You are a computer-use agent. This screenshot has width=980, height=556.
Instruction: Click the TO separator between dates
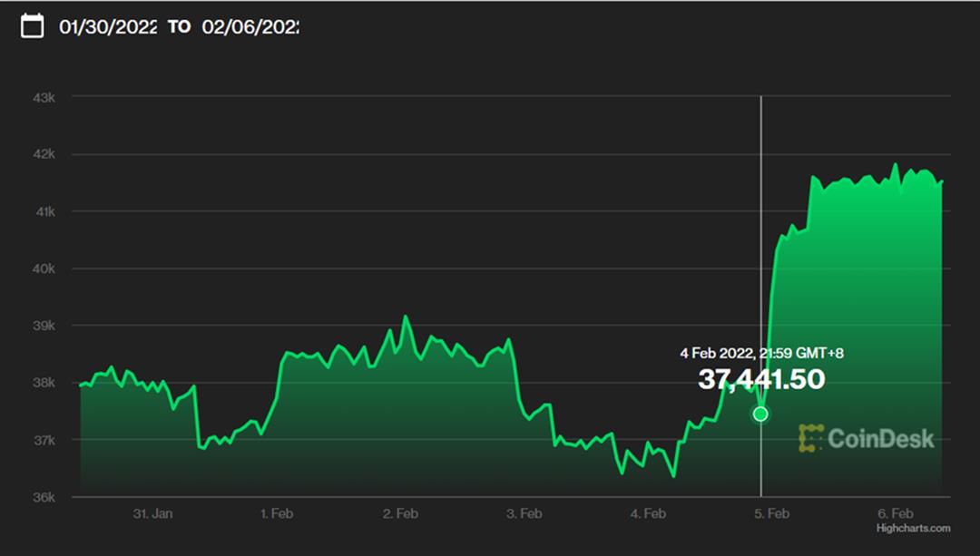(x=179, y=26)
